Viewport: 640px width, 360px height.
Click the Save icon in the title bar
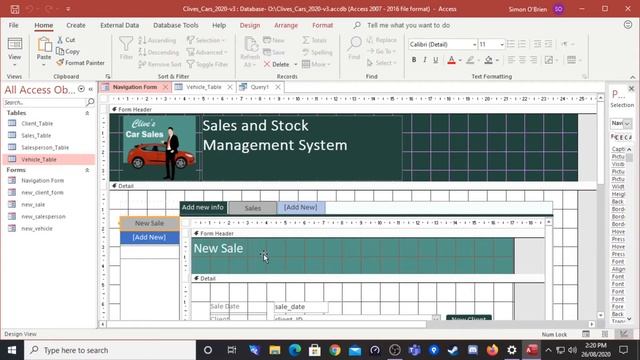15,9
